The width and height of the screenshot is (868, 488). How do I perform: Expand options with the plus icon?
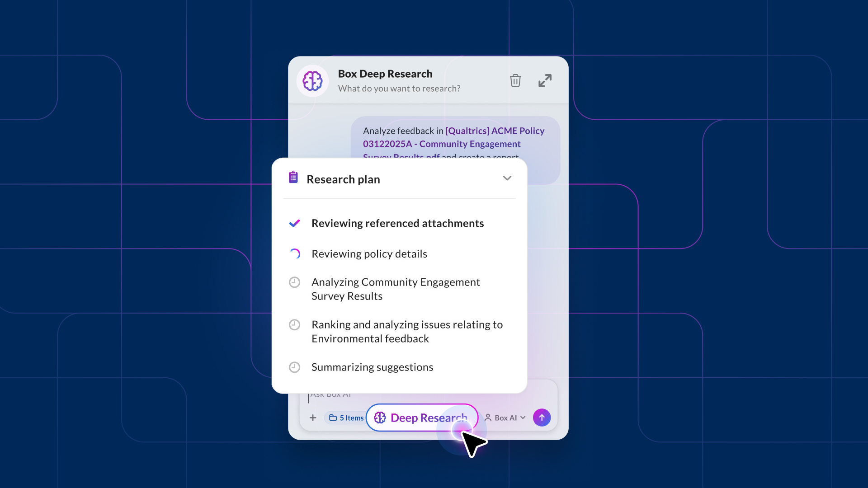coord(313,418)
